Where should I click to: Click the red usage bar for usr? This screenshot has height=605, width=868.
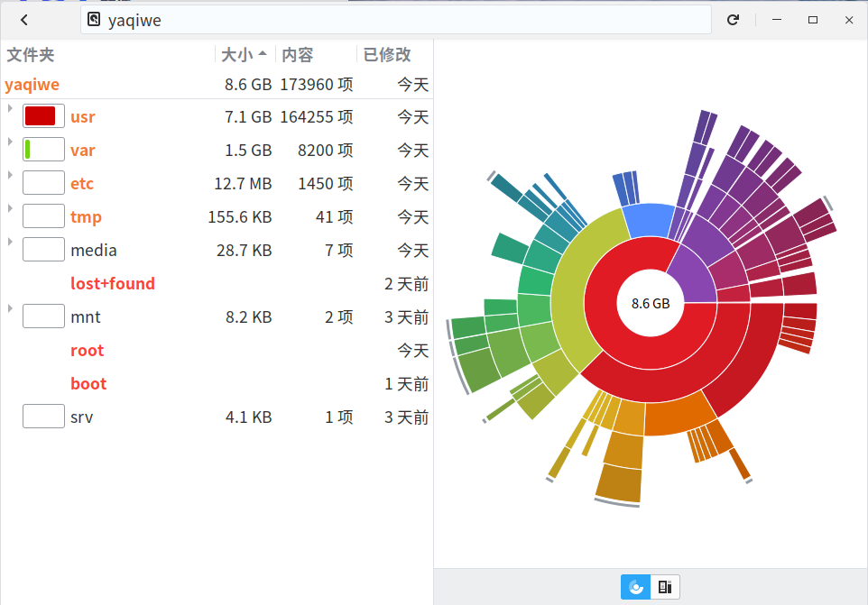point(43,116)
